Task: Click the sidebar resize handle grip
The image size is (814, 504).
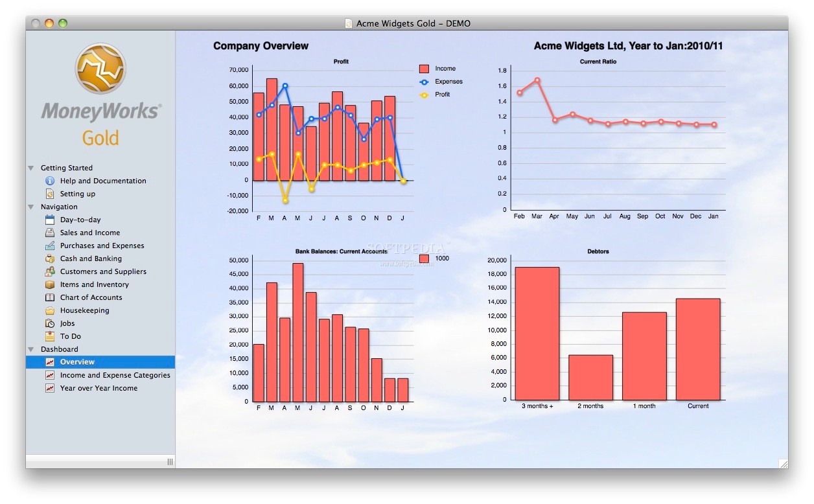Action: coord(170,462)
